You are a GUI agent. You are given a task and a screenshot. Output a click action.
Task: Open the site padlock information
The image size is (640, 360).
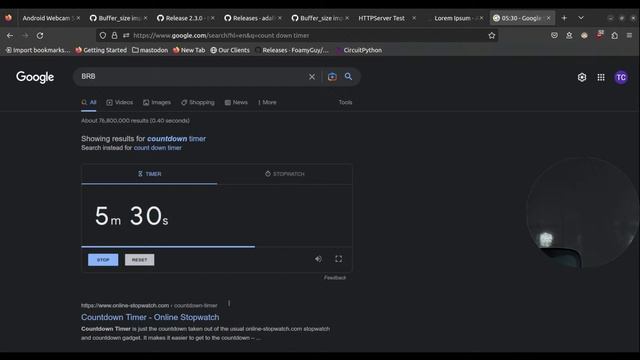pyautogui.click(x=114, y=36)
